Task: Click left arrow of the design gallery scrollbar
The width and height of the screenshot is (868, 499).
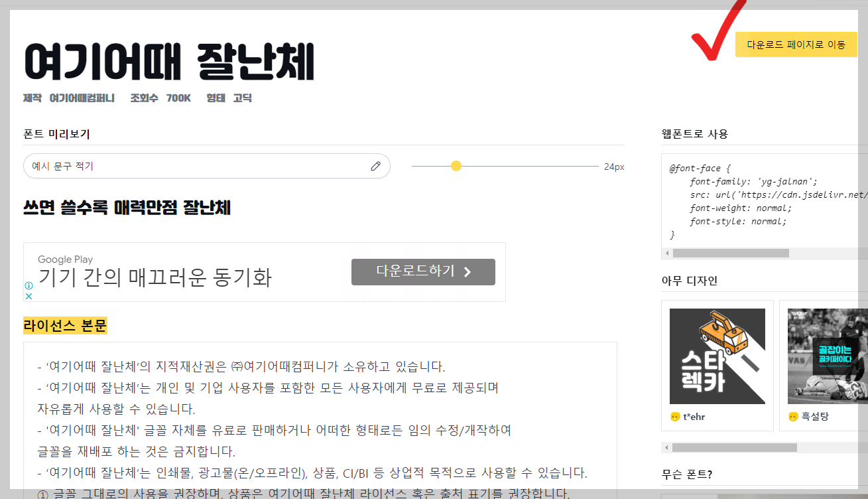Action: pyautogui.click(x=667, y=447)
